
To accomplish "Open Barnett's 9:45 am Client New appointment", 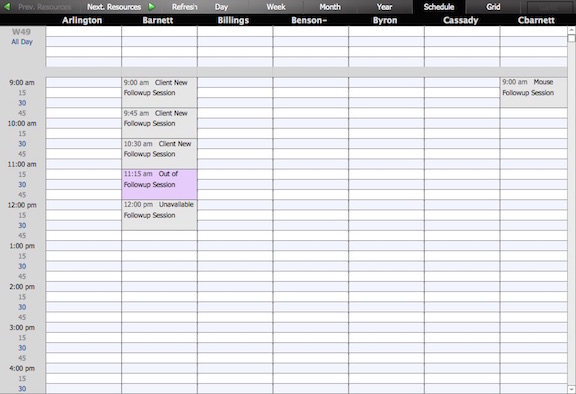I will (x=159, y=123).
